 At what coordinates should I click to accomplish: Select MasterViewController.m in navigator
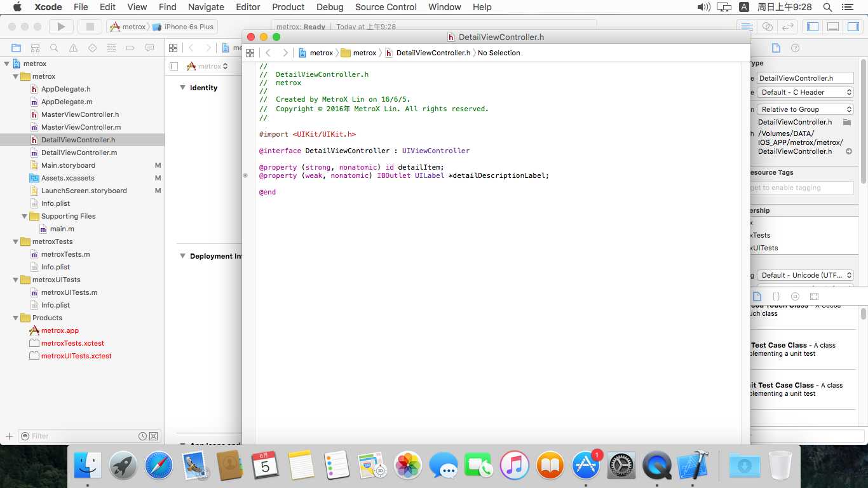pyautogui.click(x=81, y=127)
